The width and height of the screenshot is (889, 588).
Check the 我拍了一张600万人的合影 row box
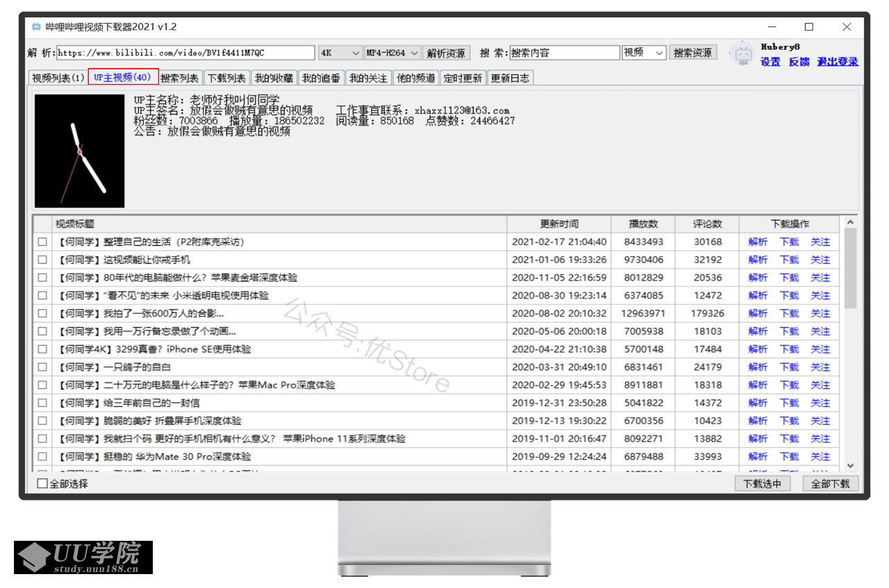click(x=42, y=314)
